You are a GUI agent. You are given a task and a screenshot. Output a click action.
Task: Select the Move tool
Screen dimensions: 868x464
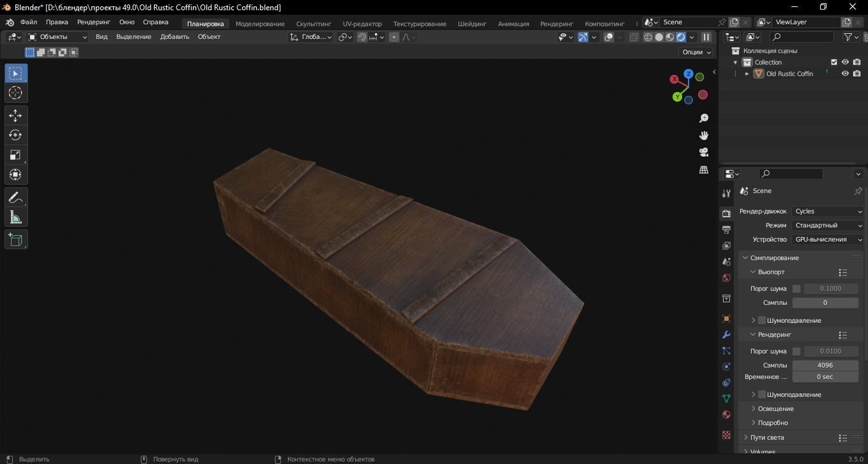tap(16, 116)
